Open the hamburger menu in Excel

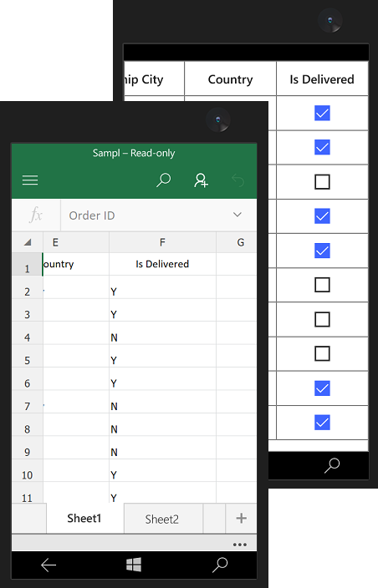[x=30, y=180]
